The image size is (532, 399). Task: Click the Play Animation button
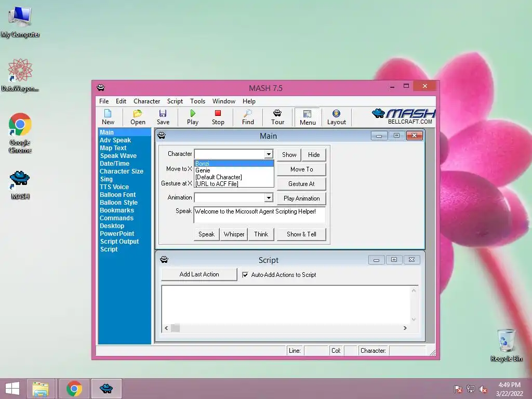[301, 198]
